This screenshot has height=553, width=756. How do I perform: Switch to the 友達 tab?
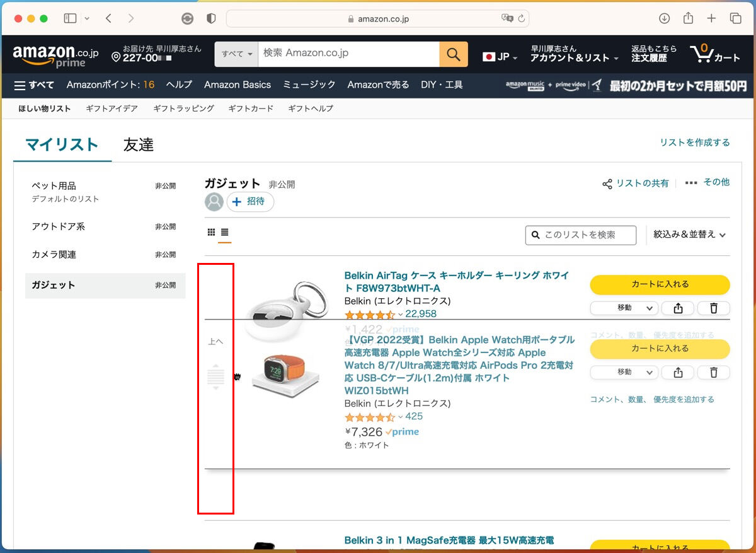[139, 144]
